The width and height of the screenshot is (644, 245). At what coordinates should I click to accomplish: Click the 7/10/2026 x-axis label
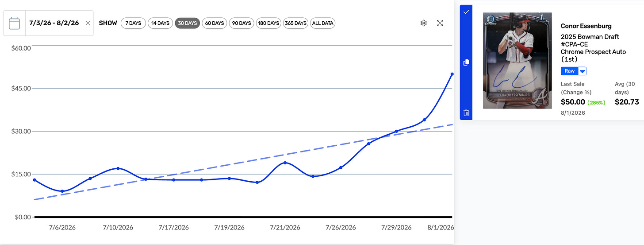point(118,227)
